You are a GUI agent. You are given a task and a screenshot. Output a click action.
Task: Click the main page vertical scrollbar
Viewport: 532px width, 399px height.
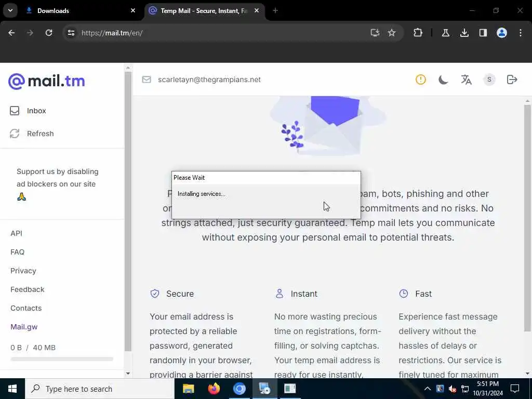click(527, 218)
